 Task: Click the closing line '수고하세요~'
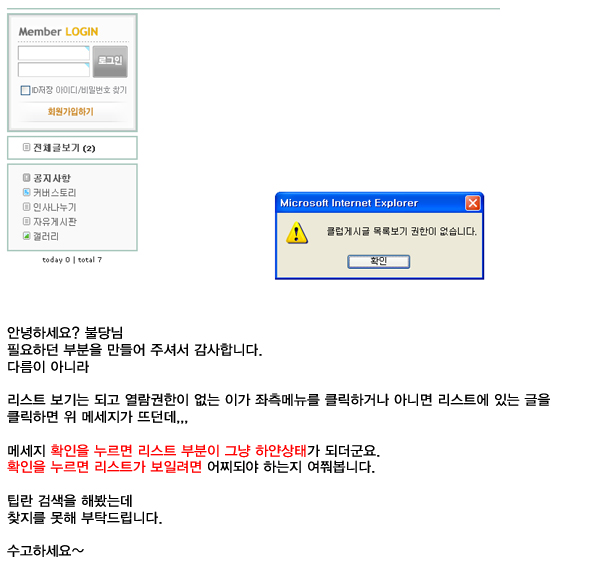pos(46,551)
